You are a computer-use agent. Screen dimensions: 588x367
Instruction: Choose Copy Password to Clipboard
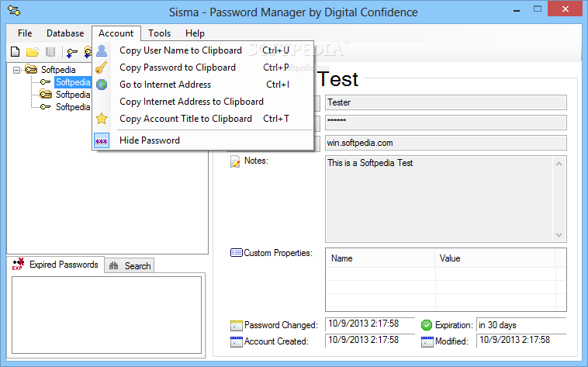click(x=202, y=68)
